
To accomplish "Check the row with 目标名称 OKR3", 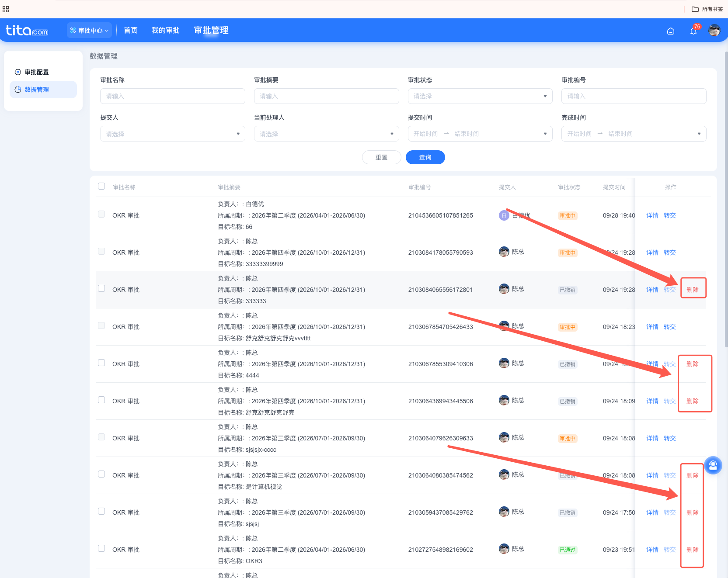I will pyautogui.click(x=101, y=548).
